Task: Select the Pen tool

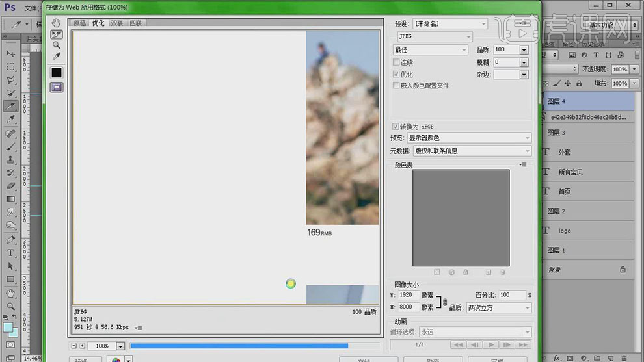Action: click(10, 239)
